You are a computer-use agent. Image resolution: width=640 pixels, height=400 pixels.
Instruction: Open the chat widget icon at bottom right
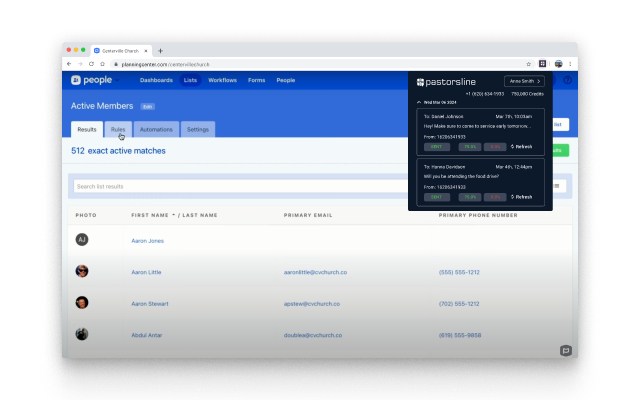pyautogui.click(x=566, y=350)
